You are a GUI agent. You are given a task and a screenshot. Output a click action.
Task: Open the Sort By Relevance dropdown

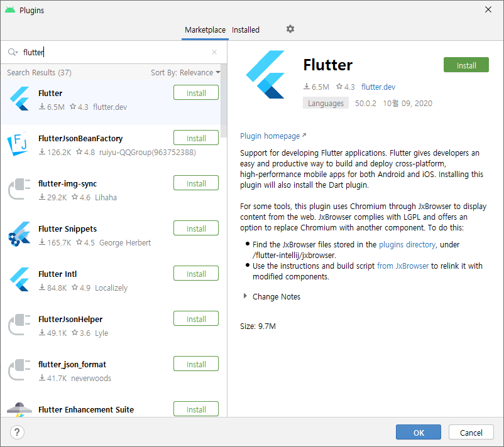click(185, 73)
